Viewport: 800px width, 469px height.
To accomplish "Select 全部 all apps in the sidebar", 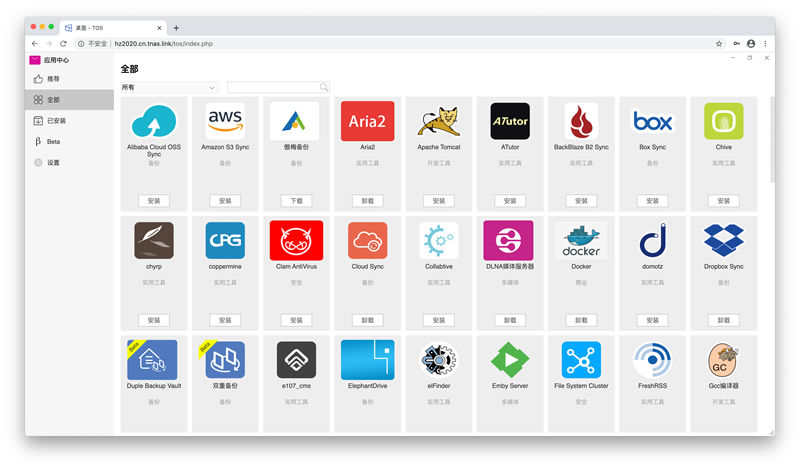I will click(x=69, y=100).
